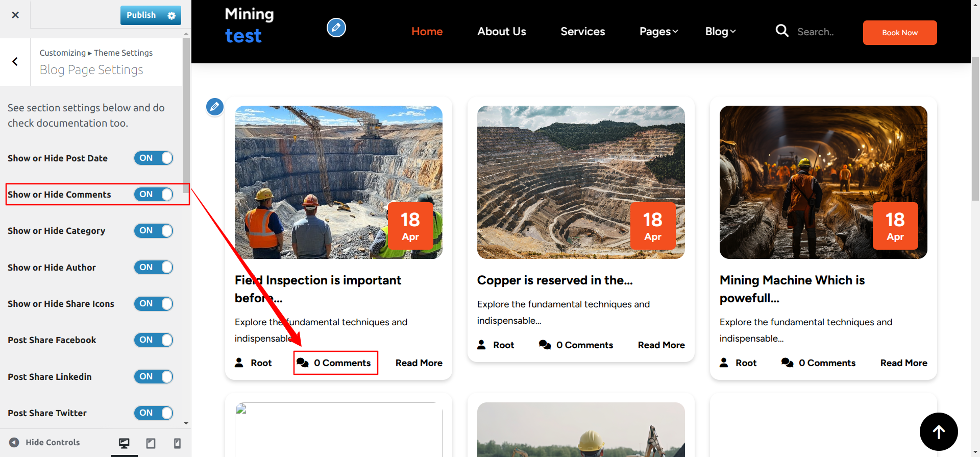Turn off the Show or Hide Comments switch
This screenshot has width=980, height=457.
pyautogui.click(x=154, y=195)
